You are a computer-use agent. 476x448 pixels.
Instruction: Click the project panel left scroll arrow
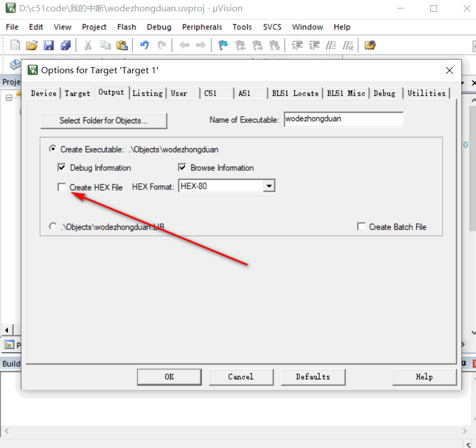[7, 330]
